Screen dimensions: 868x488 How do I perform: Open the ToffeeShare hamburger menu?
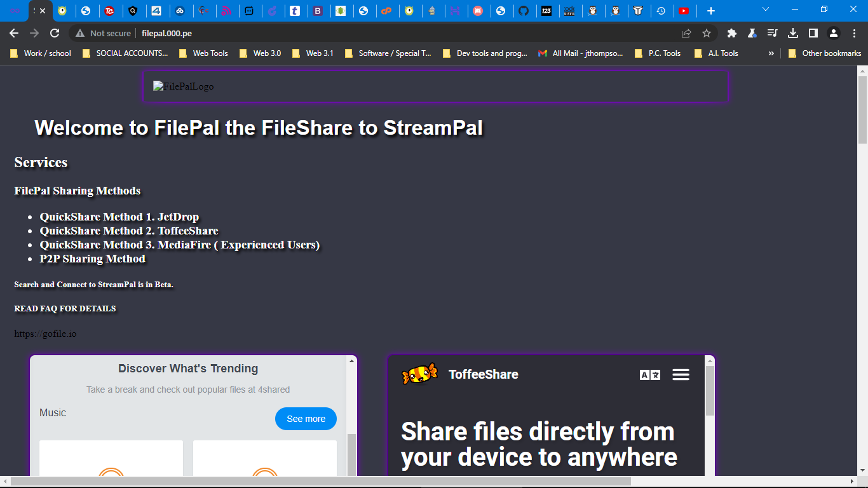pyautogui.click(x=681, y=375)
